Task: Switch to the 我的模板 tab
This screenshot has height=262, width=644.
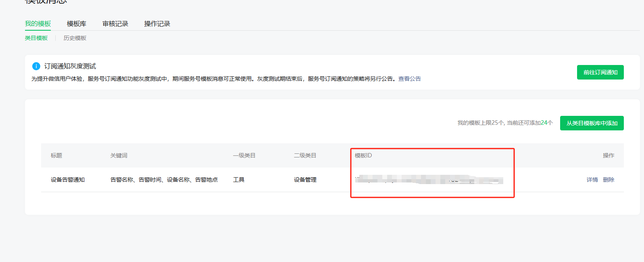Action: [38, 24]
